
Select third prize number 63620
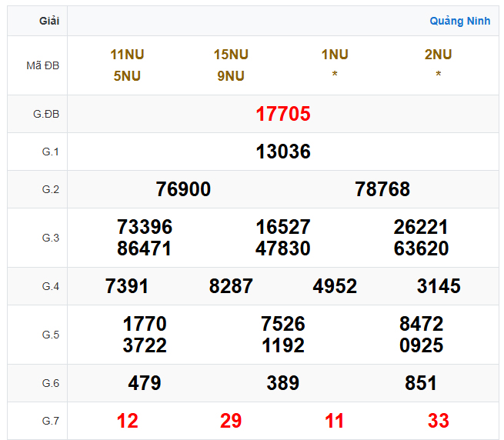pyautogui.click(x=421, y=248)
